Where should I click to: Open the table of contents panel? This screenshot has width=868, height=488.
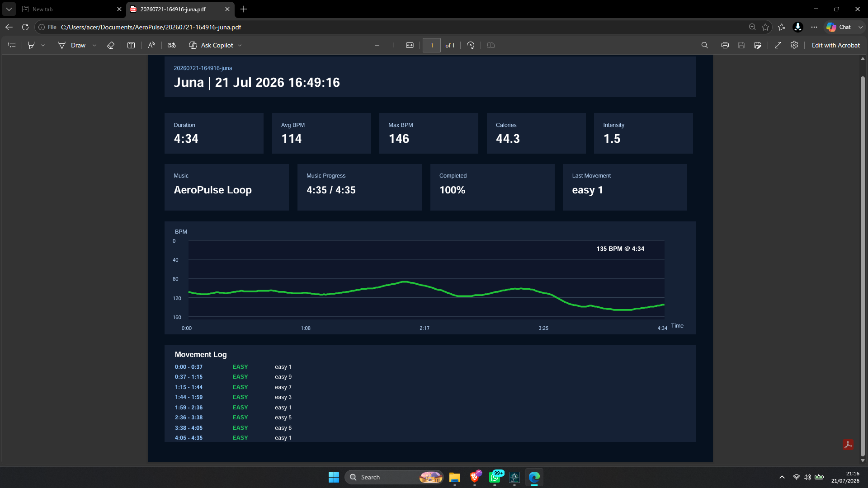[x=12, y=45]
